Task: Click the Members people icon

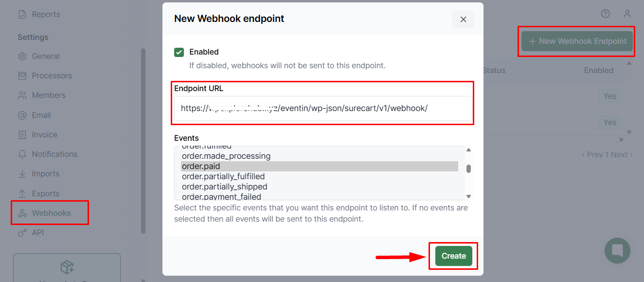Action: pos(22,95)
